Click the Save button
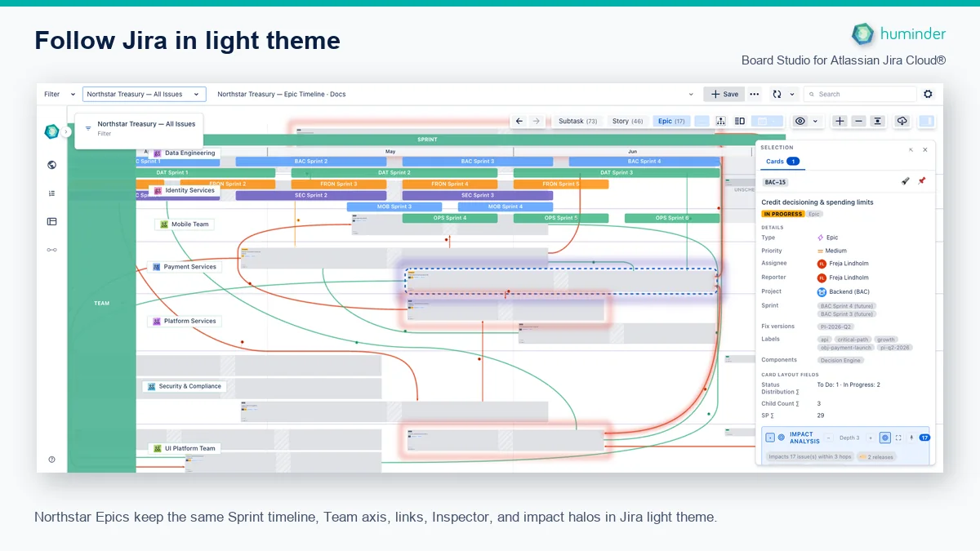Image resolution: width=980 pixels, height=551 pixels. pyautogui.click(x=724, y=94)
